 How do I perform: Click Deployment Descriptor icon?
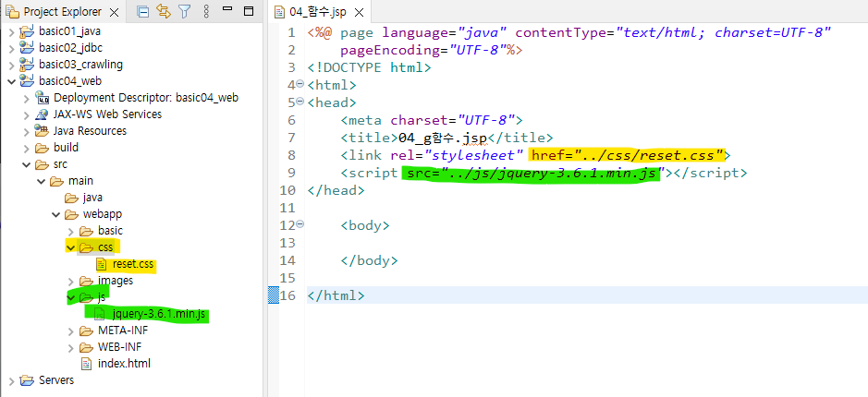pos(42,98)
